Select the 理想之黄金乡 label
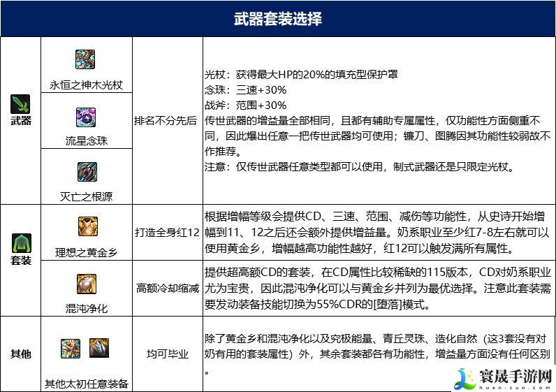 (86, 252)
